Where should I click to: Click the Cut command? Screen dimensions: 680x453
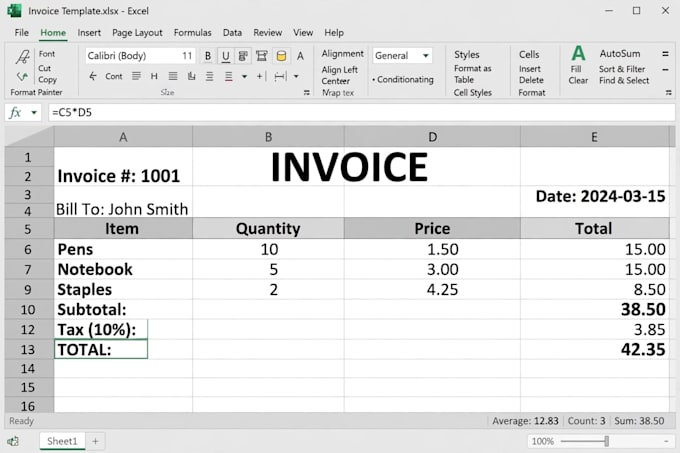[44, 68]
